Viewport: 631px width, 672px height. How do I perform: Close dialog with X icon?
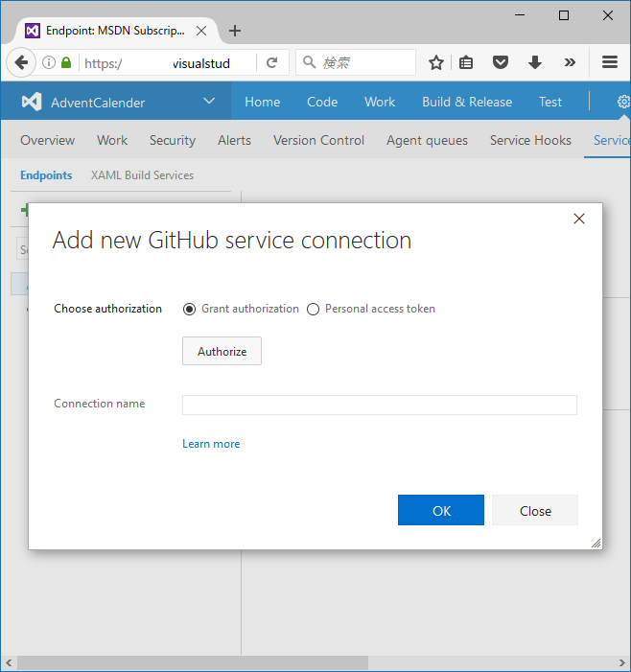(579, 219)
